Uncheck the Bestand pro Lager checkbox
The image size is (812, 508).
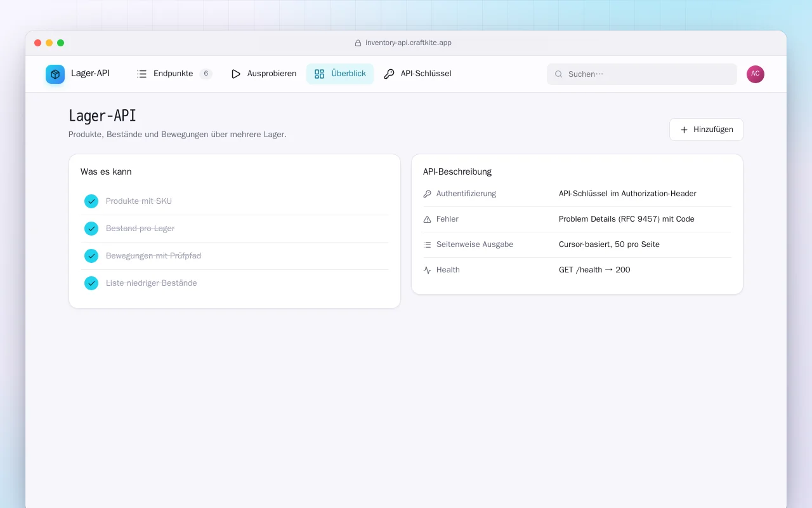[91, 229]
